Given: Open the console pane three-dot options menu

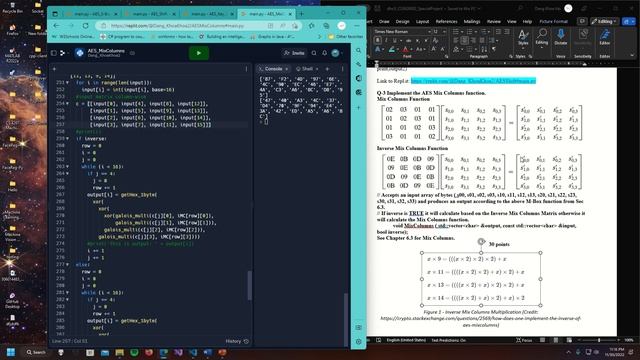Looking at the screenshot, I should pos(342,69).
